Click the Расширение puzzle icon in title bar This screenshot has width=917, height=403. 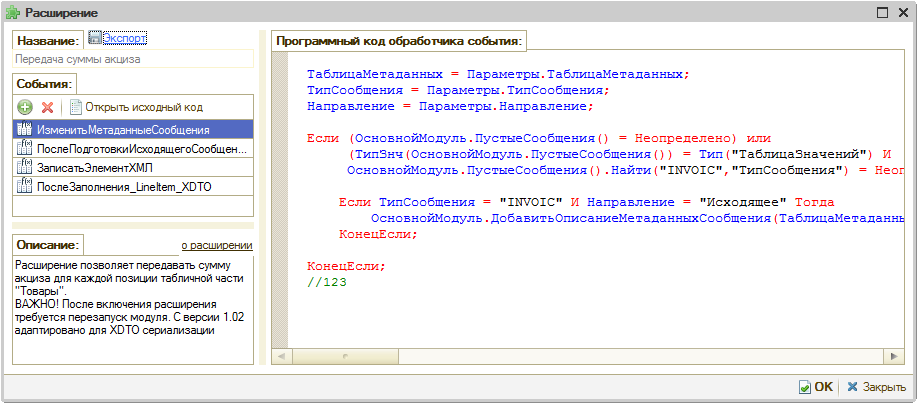[x=13, y=12]
